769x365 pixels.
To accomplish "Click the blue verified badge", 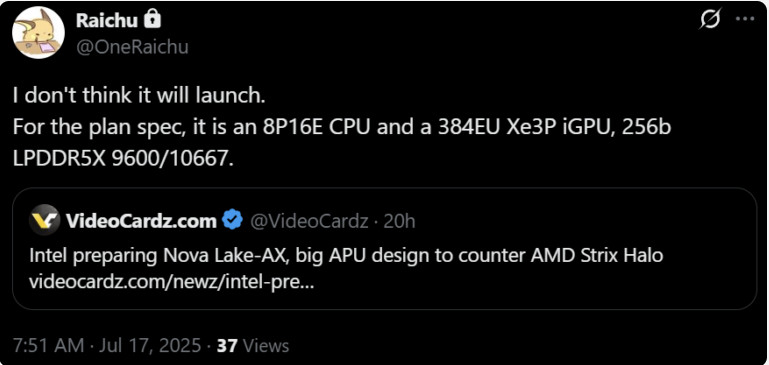I will pos(232,221).
